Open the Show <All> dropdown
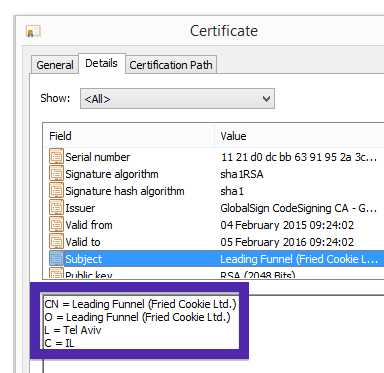The image size is (384, 373). pyautogui.click(x=177, y=99)
